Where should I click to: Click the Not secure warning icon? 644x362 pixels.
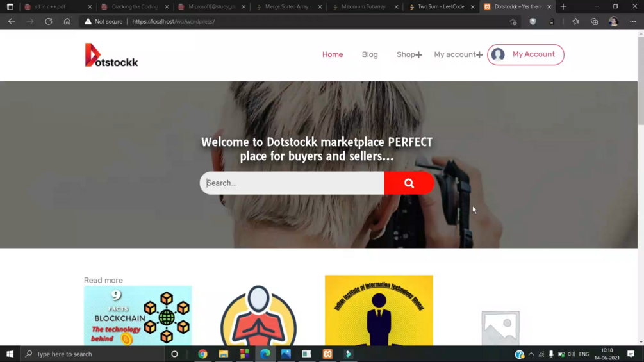tap(88, 21)
